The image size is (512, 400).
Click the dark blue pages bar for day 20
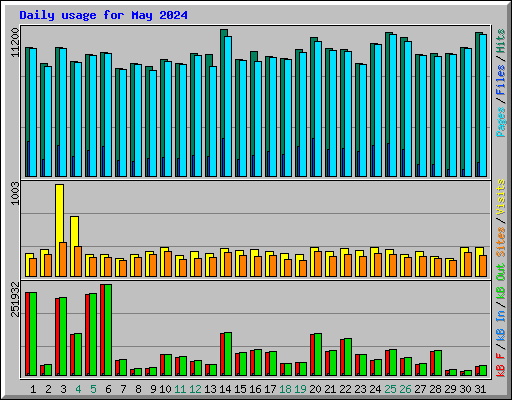(x=313, y=157)
